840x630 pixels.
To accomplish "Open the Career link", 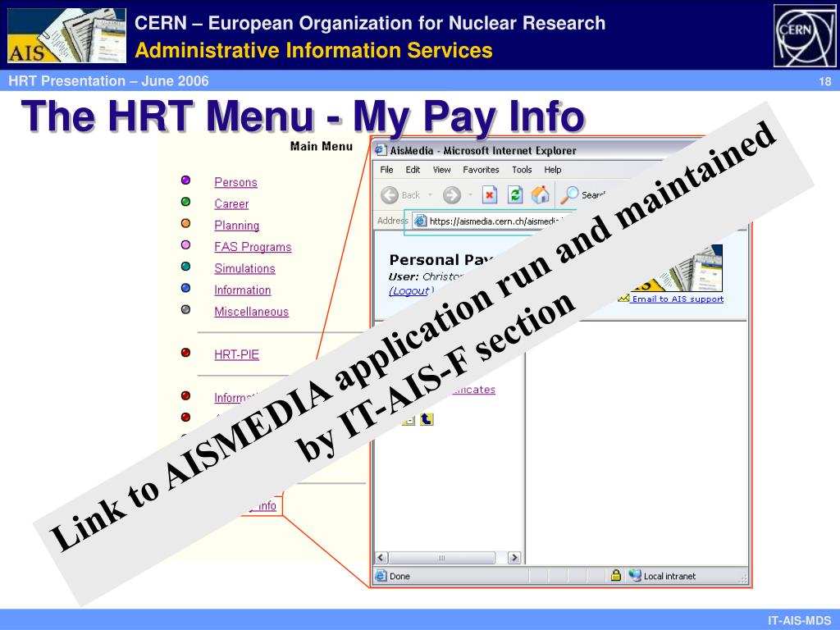I will tap(231, 203).
